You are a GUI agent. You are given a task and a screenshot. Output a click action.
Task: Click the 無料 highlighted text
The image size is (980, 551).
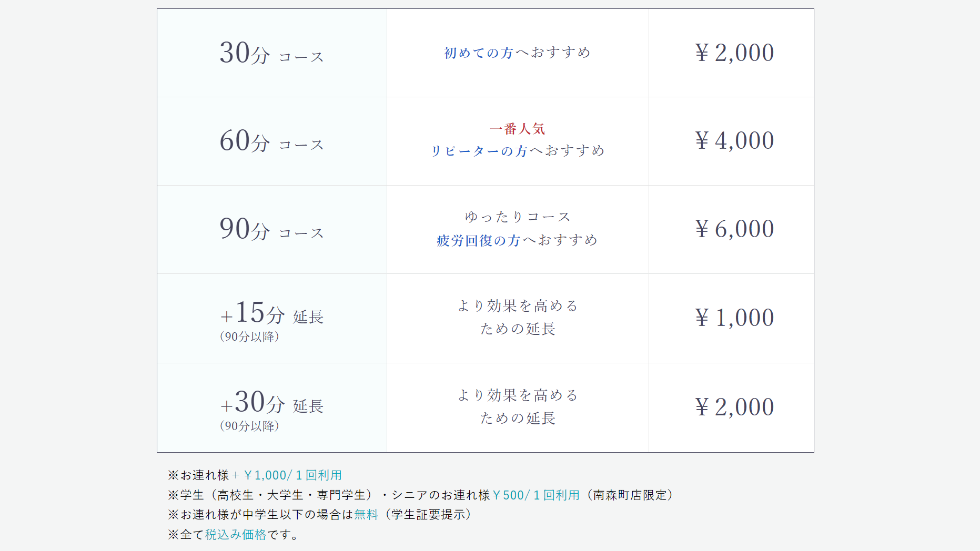(x=366, y=515)
